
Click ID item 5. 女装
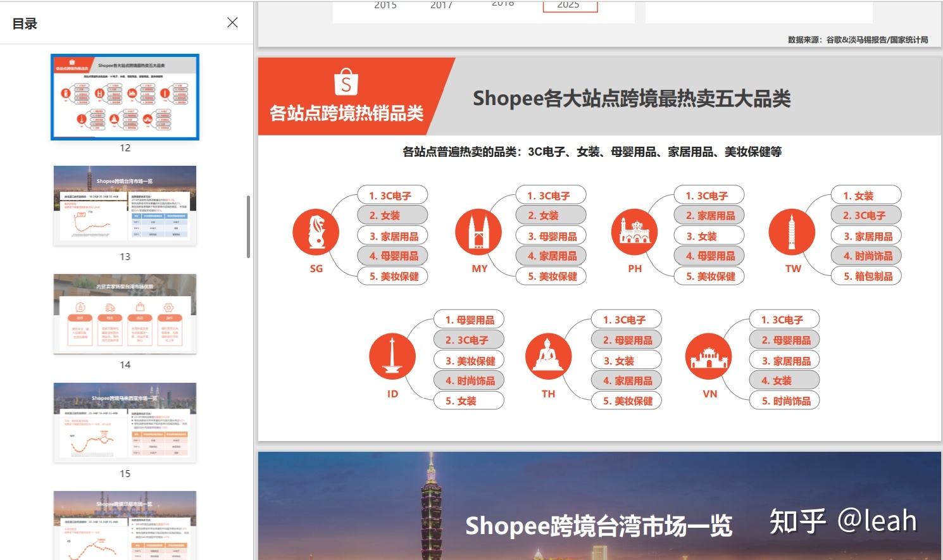(469, 401)
